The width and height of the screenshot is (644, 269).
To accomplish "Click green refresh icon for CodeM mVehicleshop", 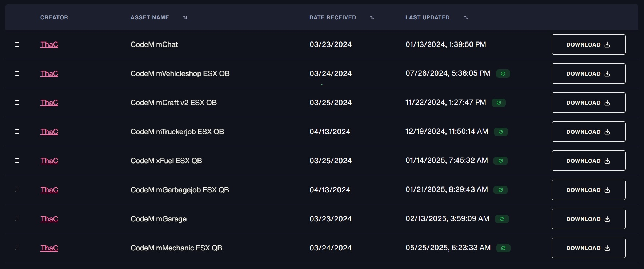I will coord(503,73).
